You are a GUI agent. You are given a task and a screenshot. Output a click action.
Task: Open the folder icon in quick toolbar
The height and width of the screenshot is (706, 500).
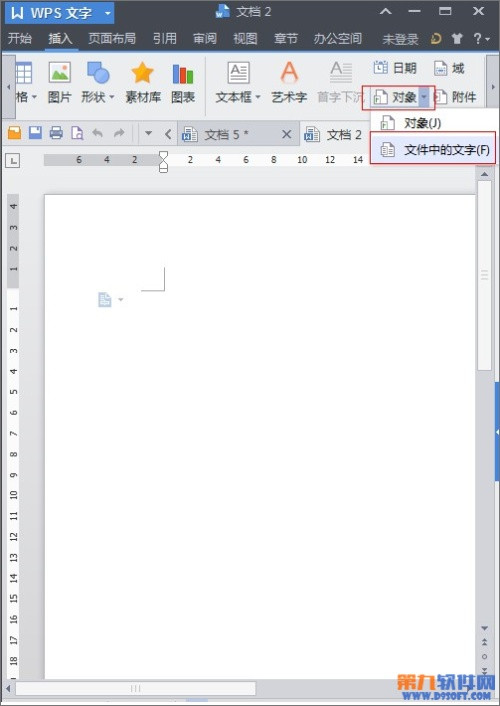[x=14, y=133]
